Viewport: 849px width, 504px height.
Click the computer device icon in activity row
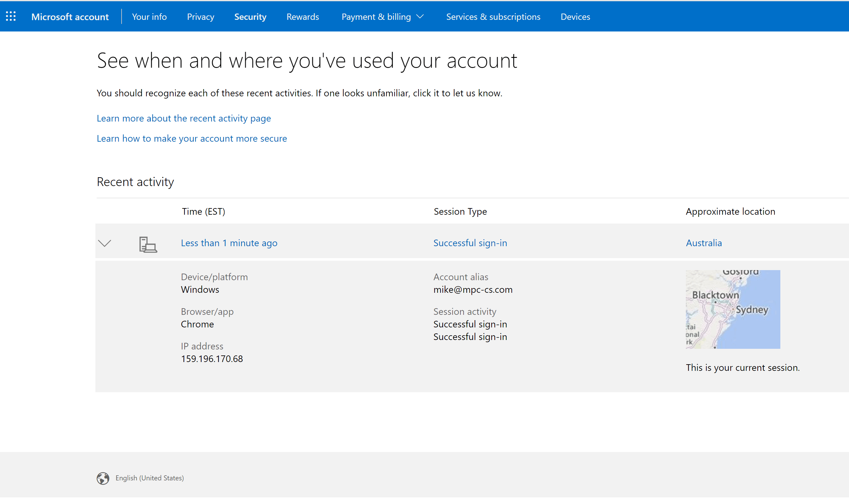[x=148, y=245]
